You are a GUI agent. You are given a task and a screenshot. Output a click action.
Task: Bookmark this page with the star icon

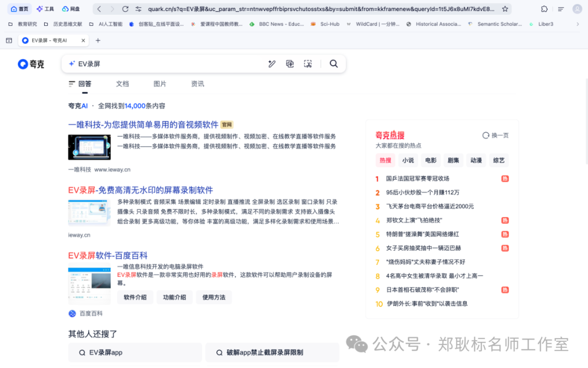click(x=505, y=9)
